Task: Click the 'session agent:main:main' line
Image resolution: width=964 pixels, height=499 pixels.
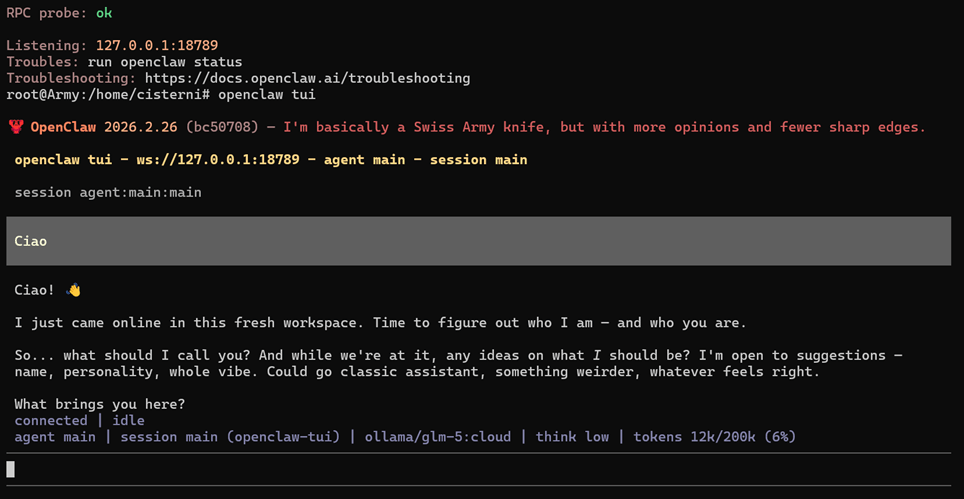Action: coord(108,192)
